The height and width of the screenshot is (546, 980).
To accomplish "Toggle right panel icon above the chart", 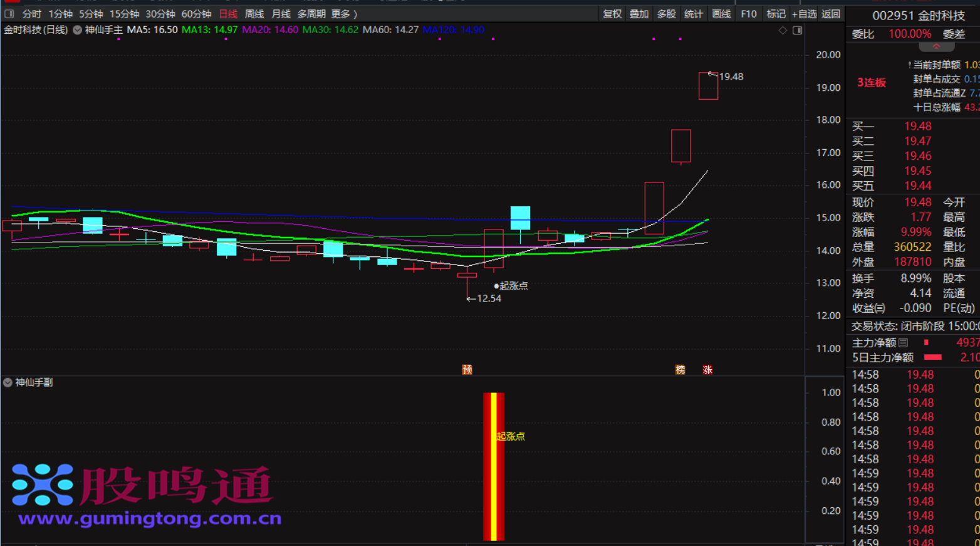I will [797, 30].
